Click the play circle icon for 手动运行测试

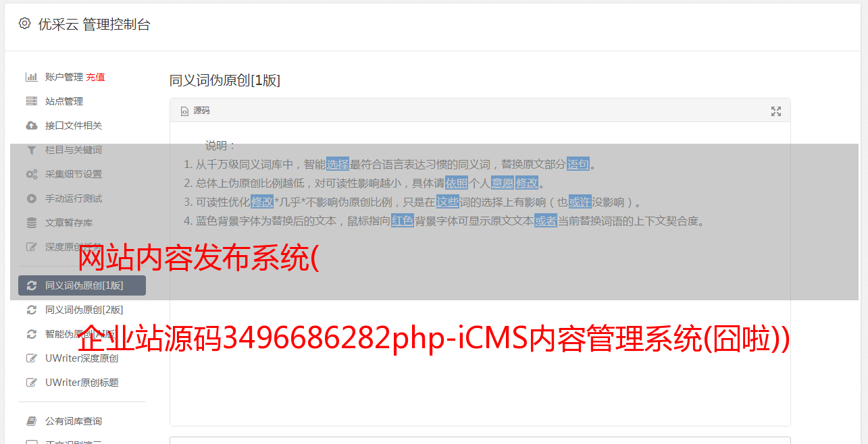31,198
